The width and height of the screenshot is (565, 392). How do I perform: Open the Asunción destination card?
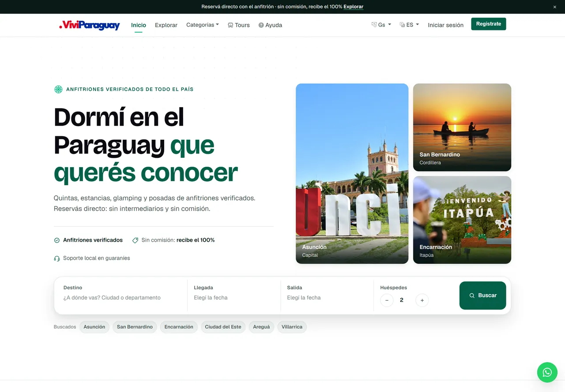352,174
